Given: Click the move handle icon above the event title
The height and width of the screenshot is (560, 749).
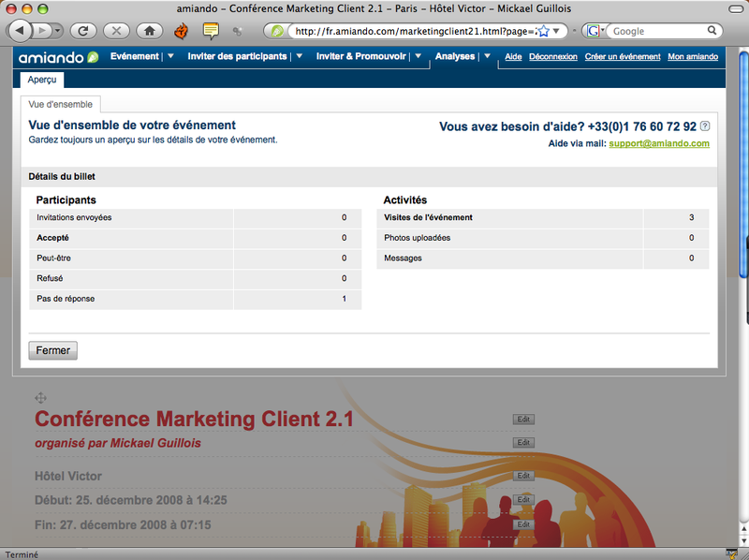Looking at the screenshot, I should pyautogui.click(x=40, y=398).
